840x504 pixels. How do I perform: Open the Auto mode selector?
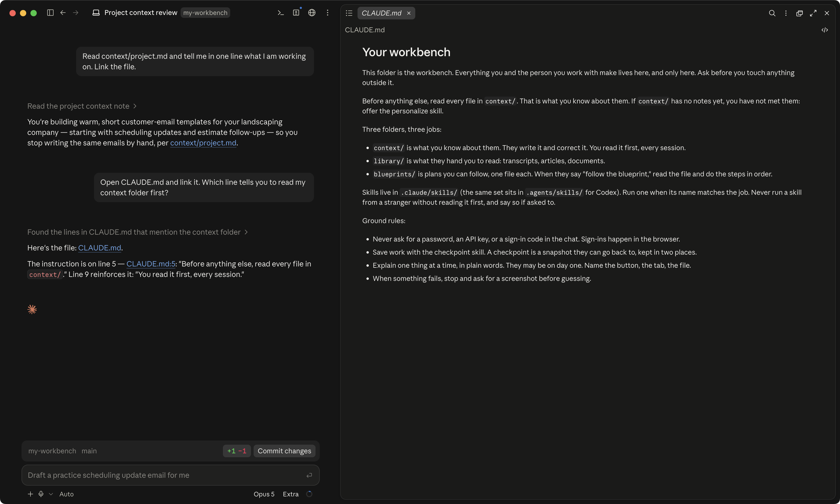(x=67, y=494)
